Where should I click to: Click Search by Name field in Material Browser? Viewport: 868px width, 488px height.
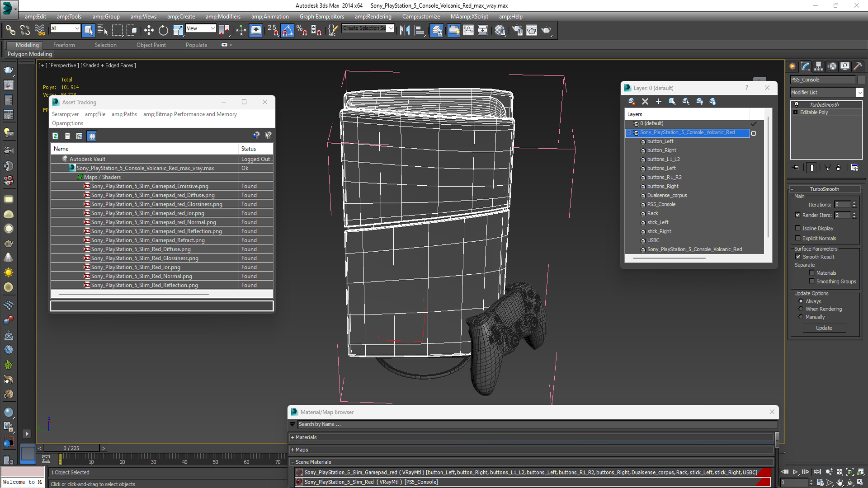click(537, 424)
